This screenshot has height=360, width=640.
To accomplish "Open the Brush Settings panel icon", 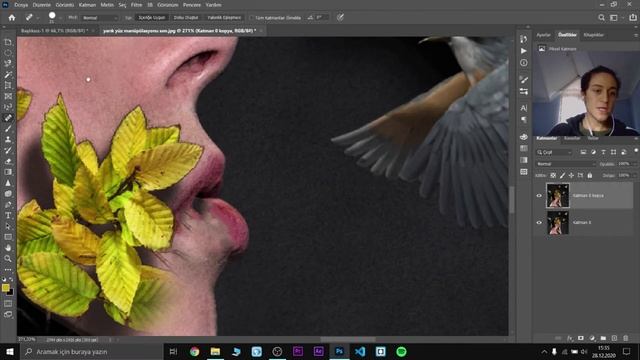I will 524,80.
